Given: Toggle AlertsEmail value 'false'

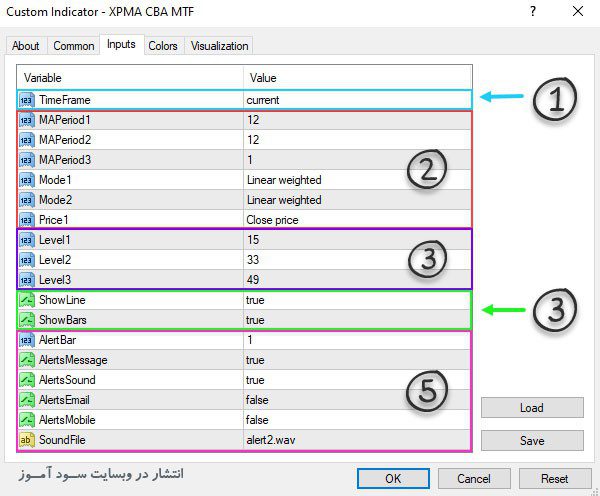Looking at the screenshot, I should tap(357, 400).
